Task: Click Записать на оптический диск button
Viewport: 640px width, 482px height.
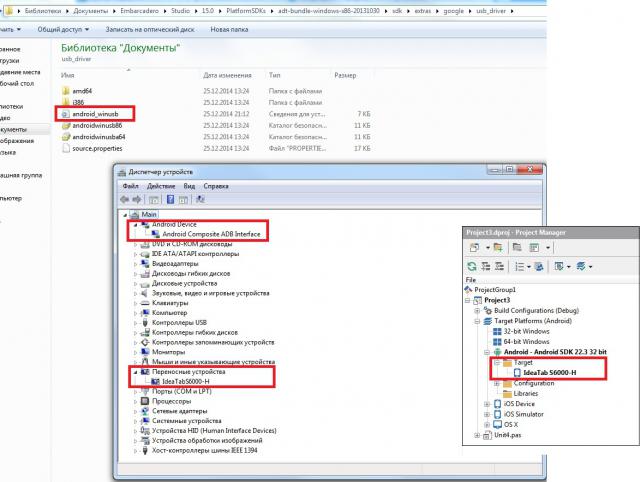Action: (x=150, y=29)
